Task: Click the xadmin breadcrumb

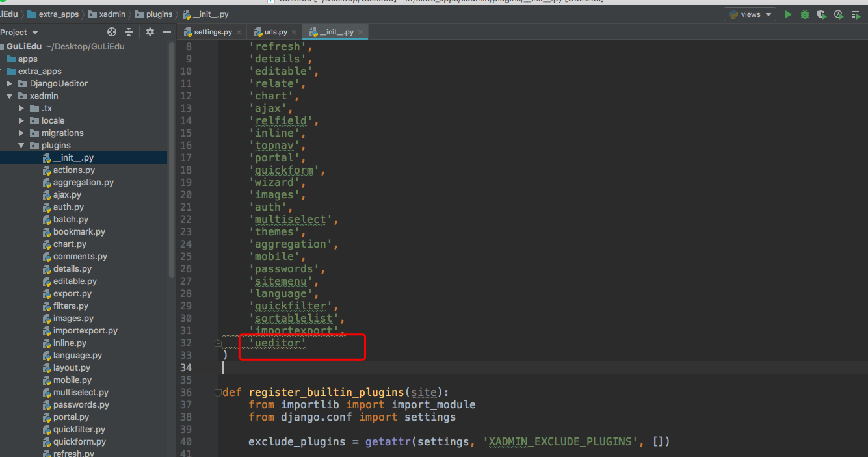Action: pos(107,14)
